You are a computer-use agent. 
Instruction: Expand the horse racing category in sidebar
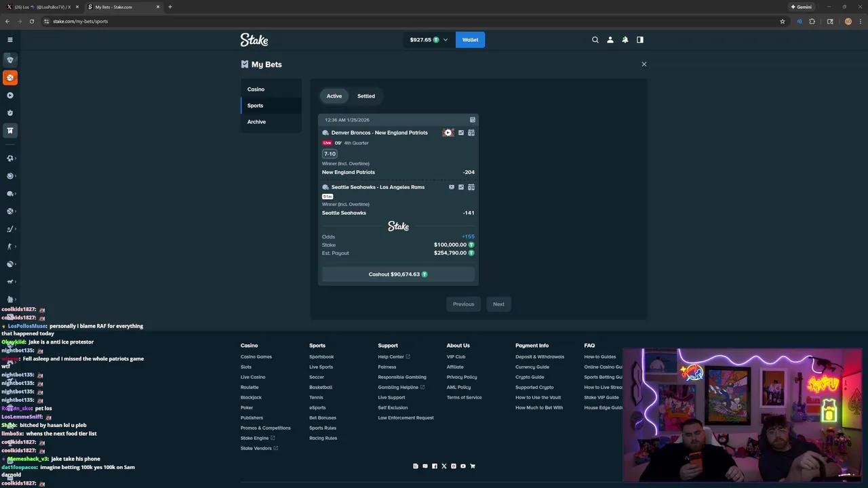click(10, 282)
